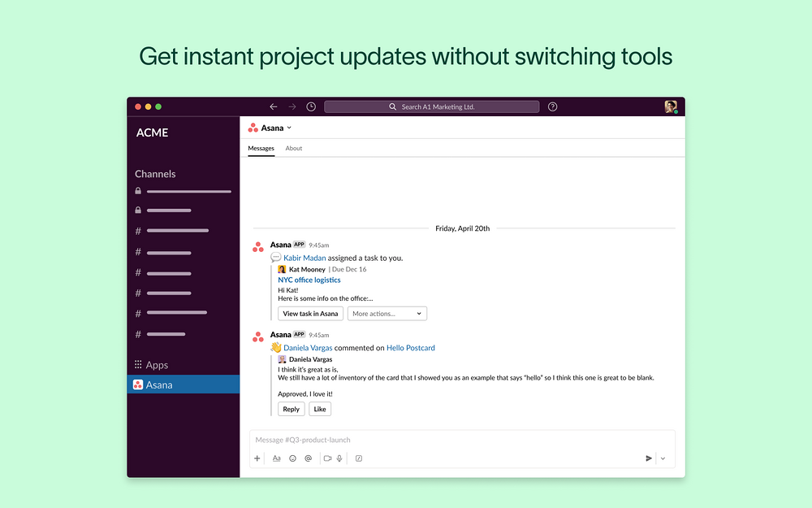Click Daniela Vargas's small avatar thumbnail
The height and width of the screenshot is (508, 812).
click(x=282, y=358)
